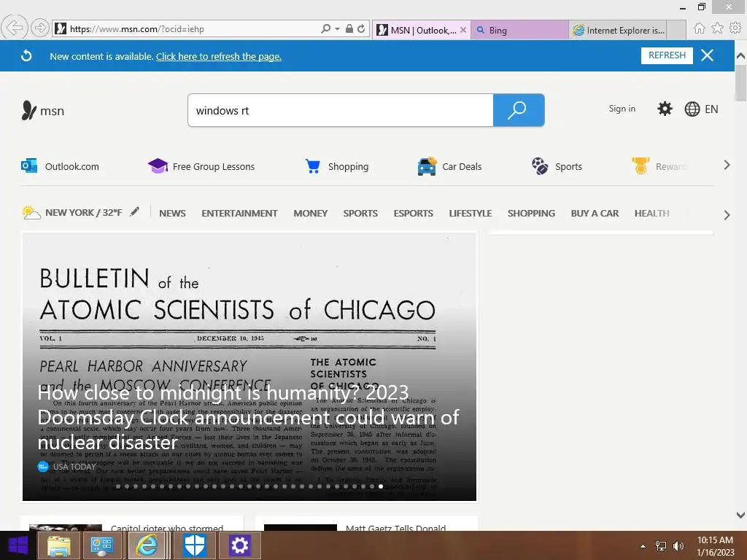Click the REFRESH button in blue banner
Screen dimensions: 747x560
pyautogui.click(x=667, y=55)
